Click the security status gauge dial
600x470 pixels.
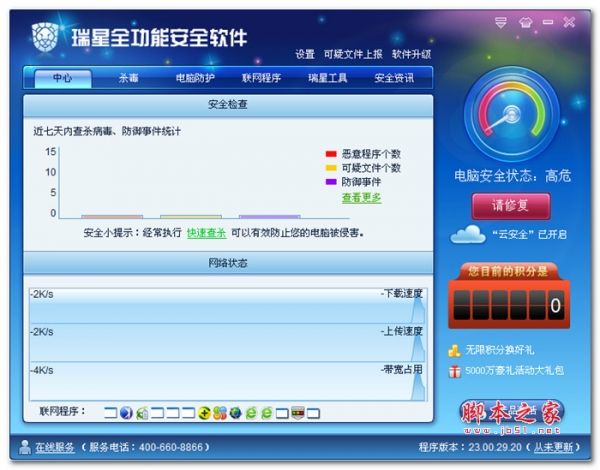pos(512,114)
